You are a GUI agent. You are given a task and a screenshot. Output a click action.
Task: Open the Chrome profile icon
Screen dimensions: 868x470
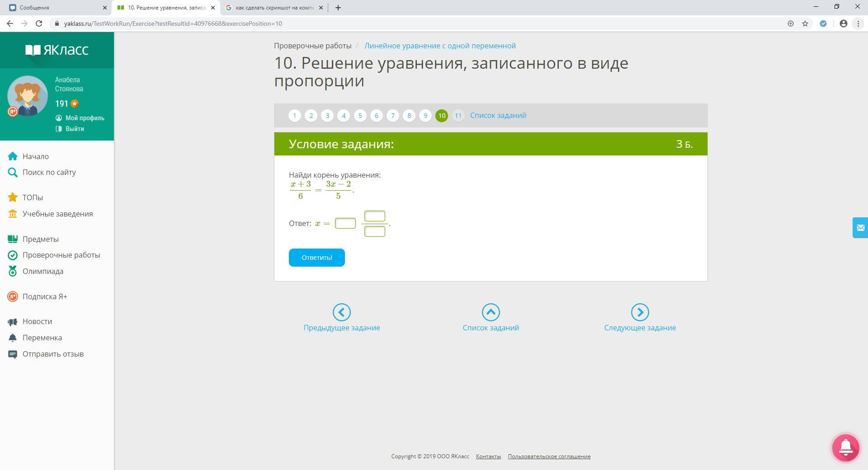(x=843, y=23)
